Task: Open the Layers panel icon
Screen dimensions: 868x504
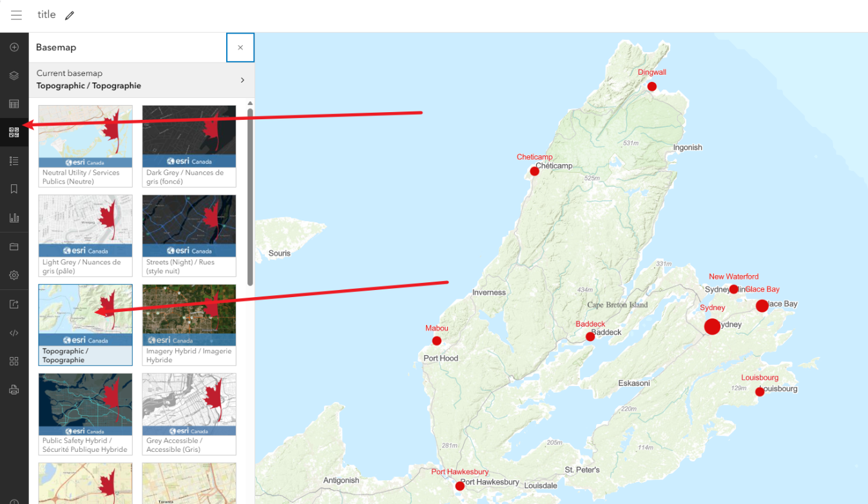Action: (14, 75)
